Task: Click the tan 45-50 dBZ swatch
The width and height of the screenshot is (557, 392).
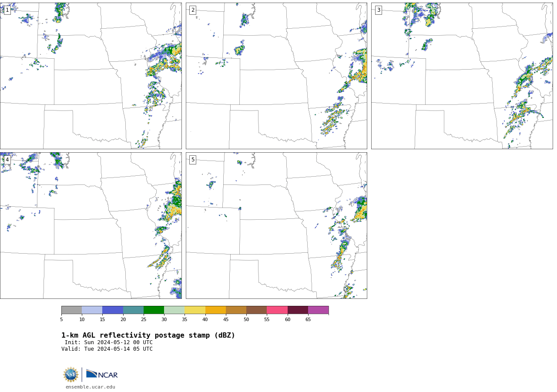Action: point(236,310)
